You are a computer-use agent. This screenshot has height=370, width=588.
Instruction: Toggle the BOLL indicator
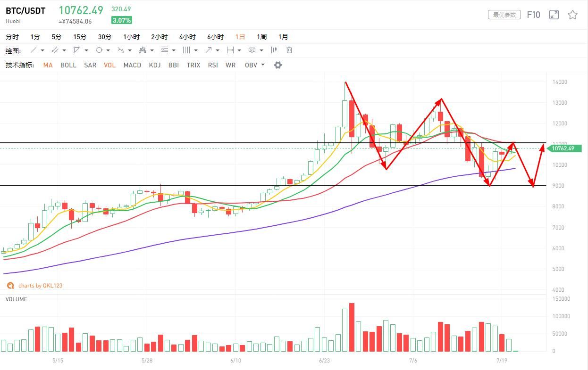tap(68, 65)
